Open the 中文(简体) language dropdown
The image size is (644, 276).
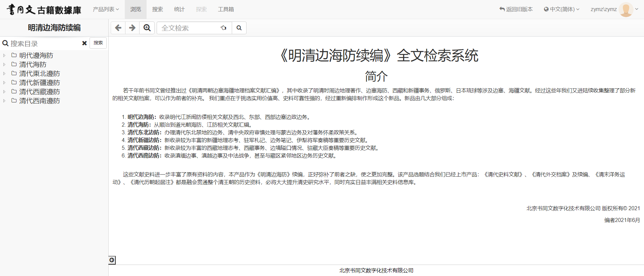[x=562, y=9]
